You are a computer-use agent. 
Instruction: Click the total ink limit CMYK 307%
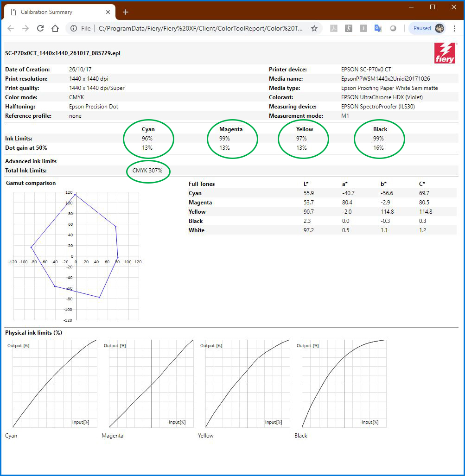point(147,171)
